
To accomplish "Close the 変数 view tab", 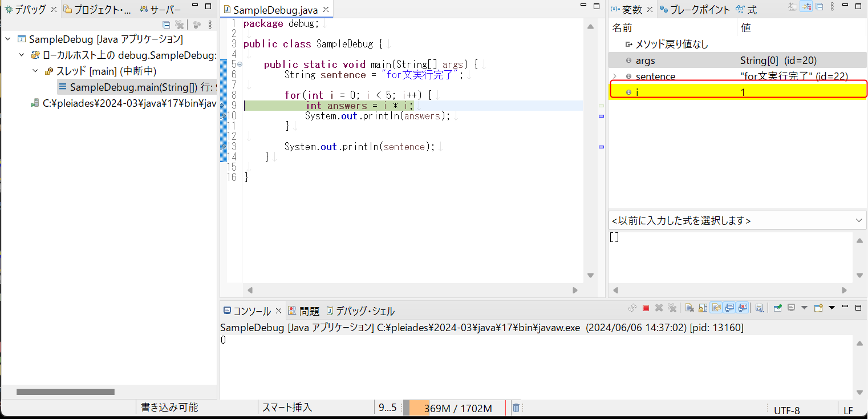I will [650, 10].
